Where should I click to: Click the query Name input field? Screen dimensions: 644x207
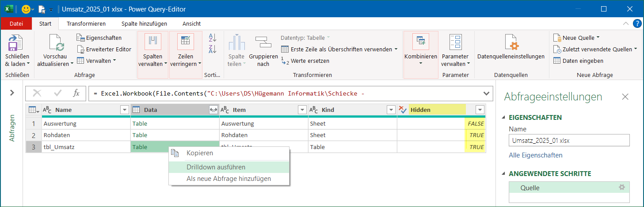[x=569, y=140]
